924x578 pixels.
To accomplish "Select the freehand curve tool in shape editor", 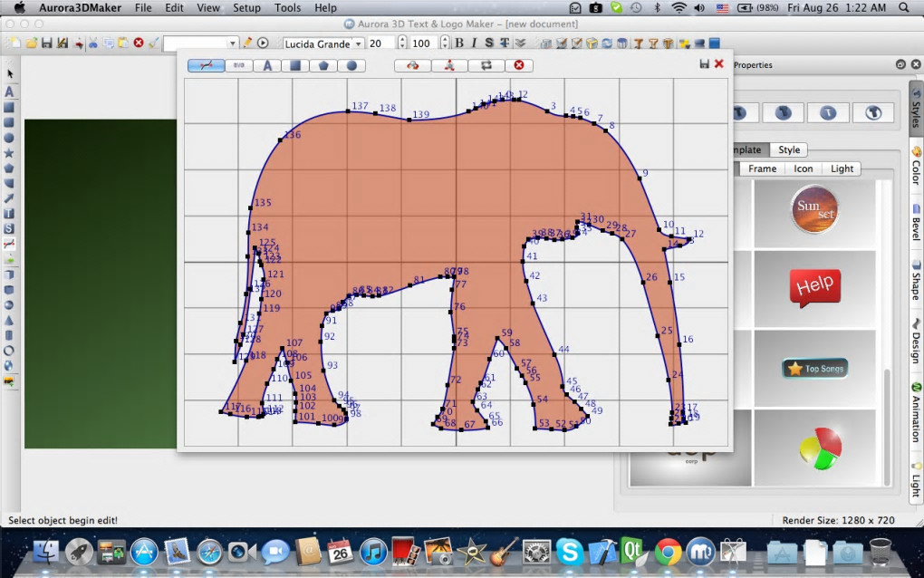I will [x=207, y=65].
